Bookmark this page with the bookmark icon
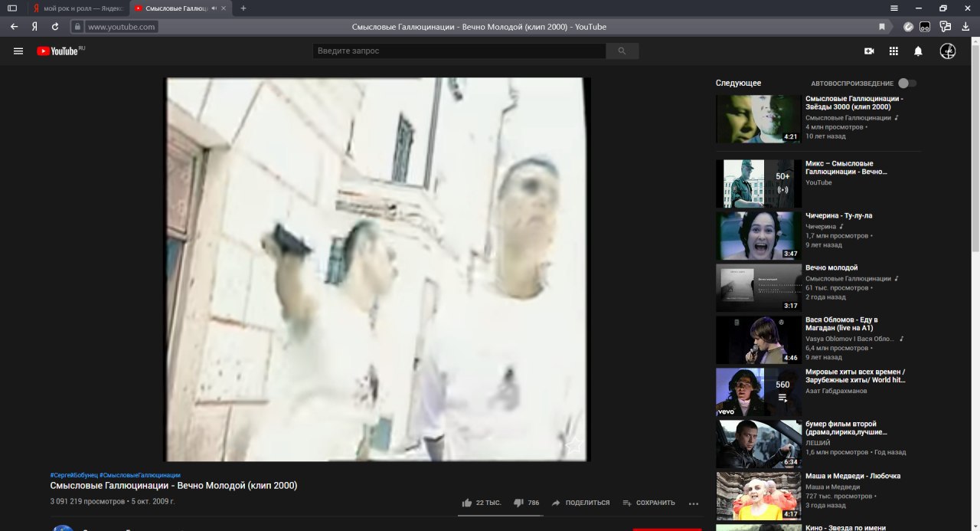Viewport: 980px width, 531px height. [882, 26]
